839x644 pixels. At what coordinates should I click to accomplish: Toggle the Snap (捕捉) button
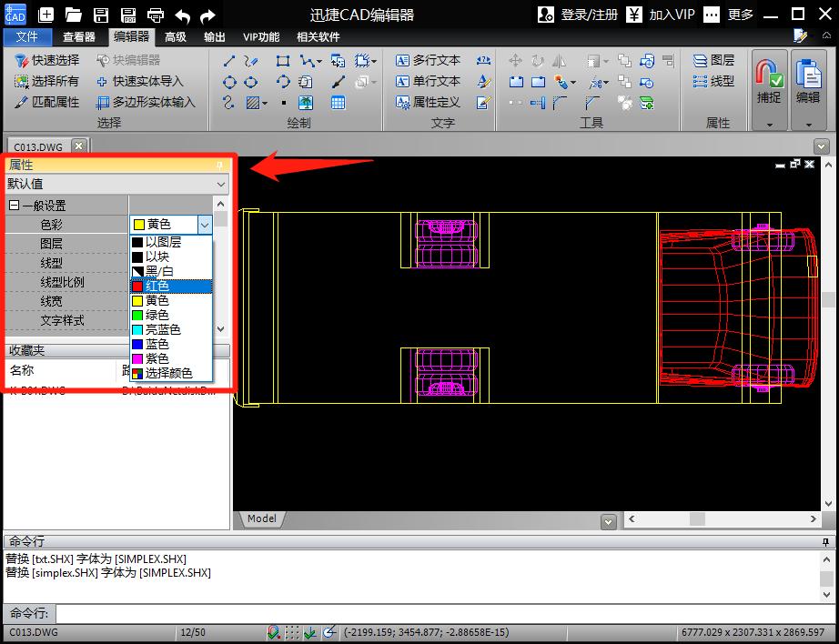(769, 82)
